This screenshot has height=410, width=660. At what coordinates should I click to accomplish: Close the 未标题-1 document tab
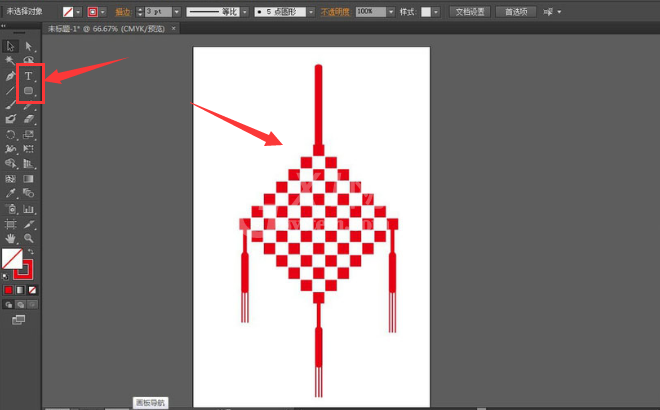173,28
